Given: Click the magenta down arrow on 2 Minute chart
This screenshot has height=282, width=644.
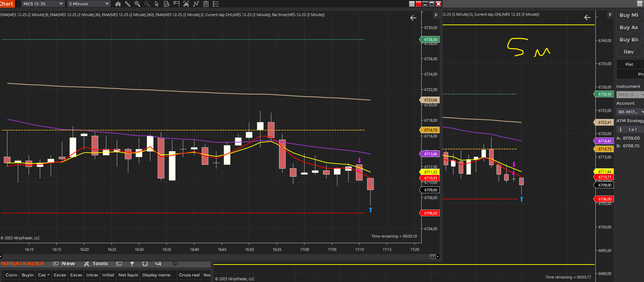Looking at the screenshot, I should tap(359, 161).
